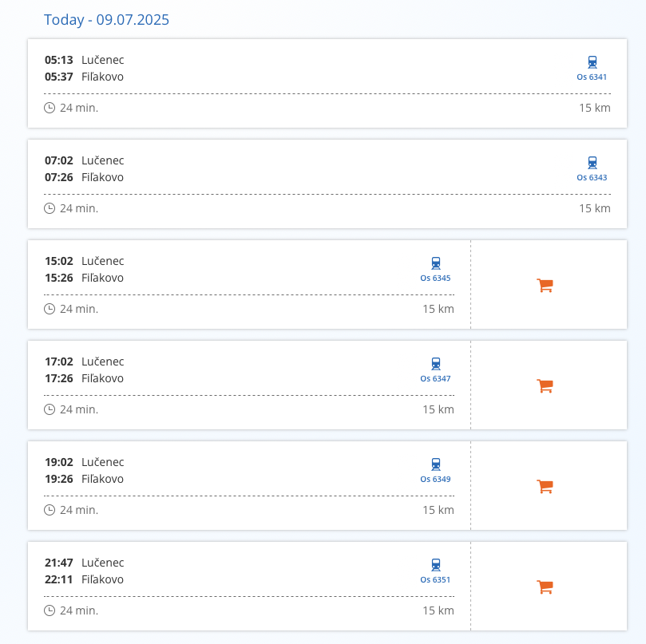
Task: Click the Fiľakovo arrival at 22:11
Action: pos(102,579)
